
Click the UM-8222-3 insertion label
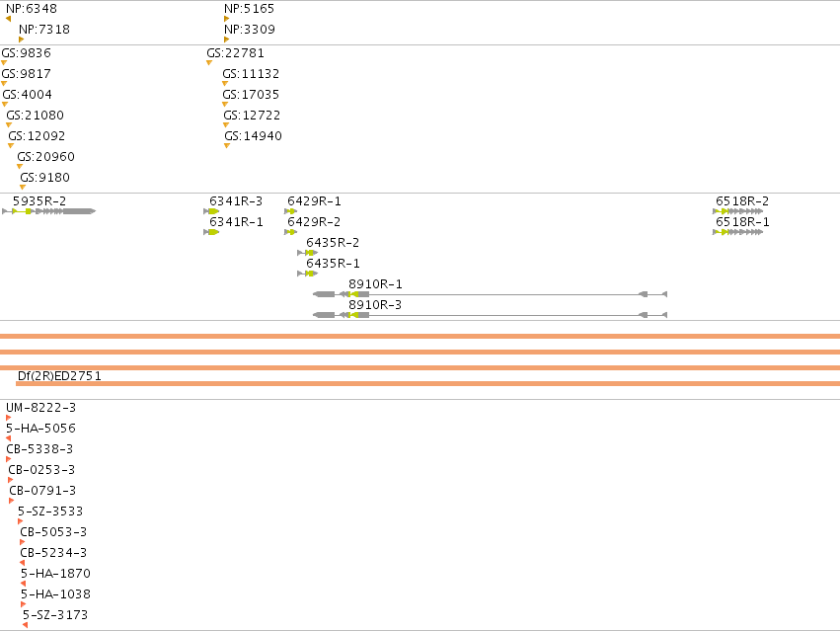(40, 408)
